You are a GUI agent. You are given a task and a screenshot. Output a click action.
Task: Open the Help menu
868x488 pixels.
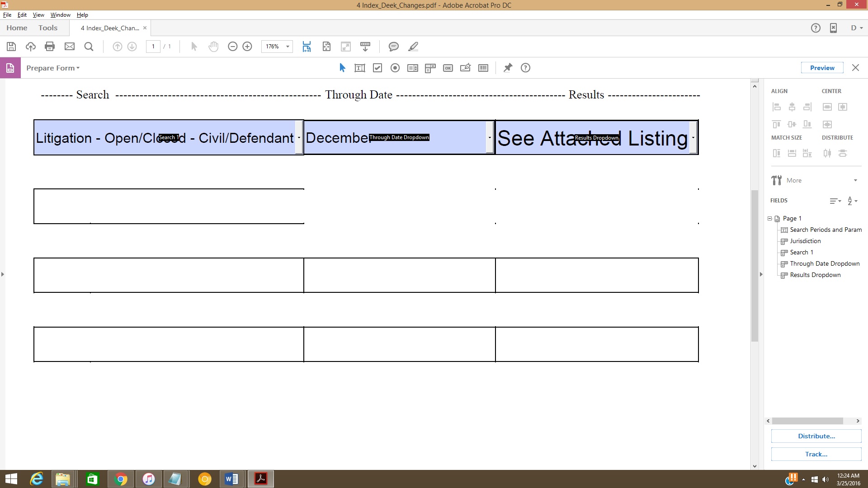point(82,15)
